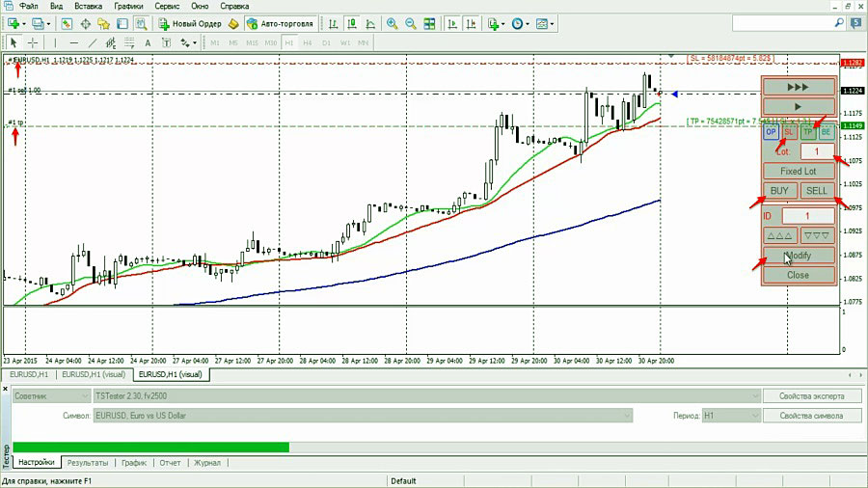Select the trendline drawing tool

[93, 42]
